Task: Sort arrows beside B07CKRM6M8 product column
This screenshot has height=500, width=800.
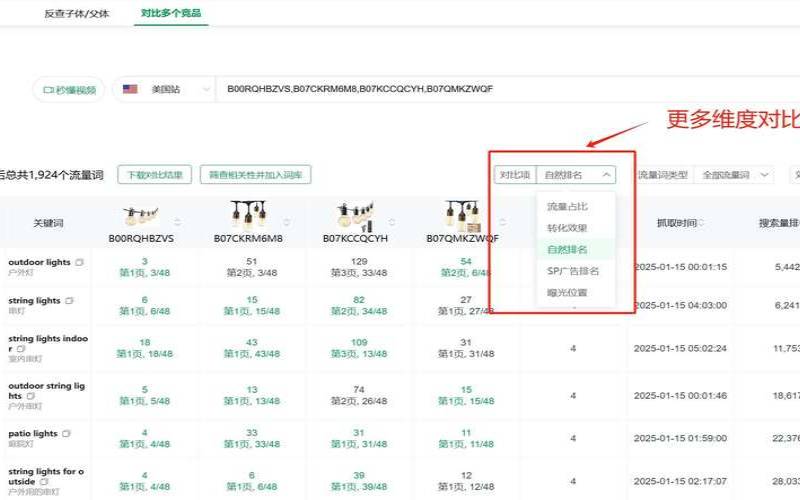Action: point(287,222)
